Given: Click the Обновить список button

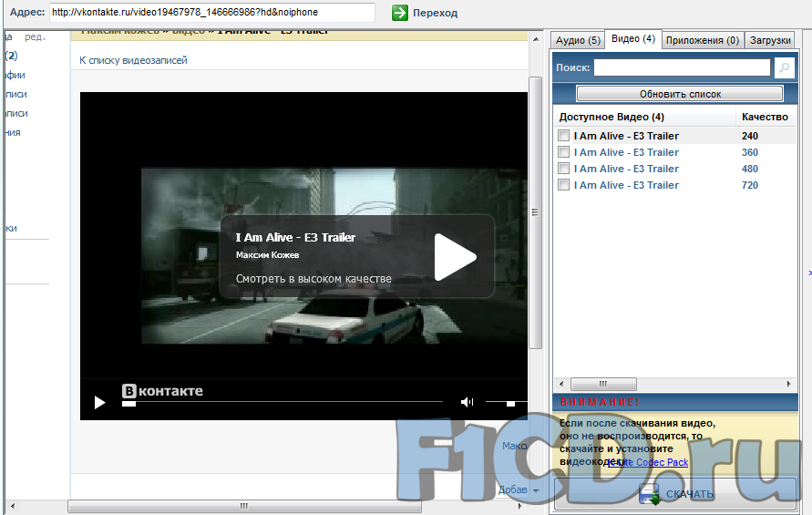Looking at the screenshot, I should coord(680,94).
